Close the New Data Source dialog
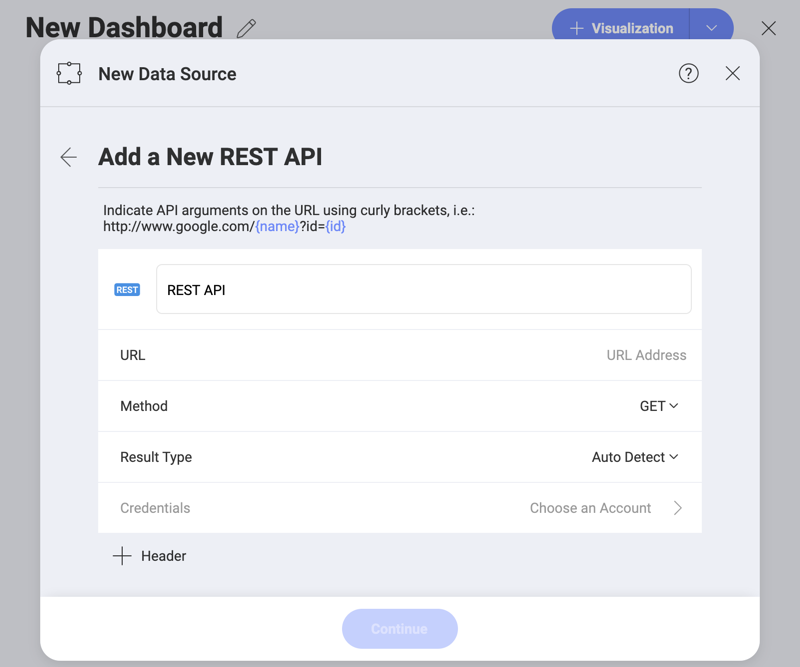The width and height of the screenshot is (800, 667). [x=733, y=73]
